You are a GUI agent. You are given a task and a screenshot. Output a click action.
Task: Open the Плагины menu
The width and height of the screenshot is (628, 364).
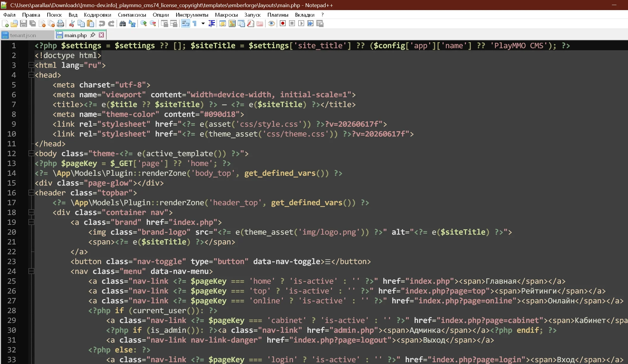[x=278, y=15]
